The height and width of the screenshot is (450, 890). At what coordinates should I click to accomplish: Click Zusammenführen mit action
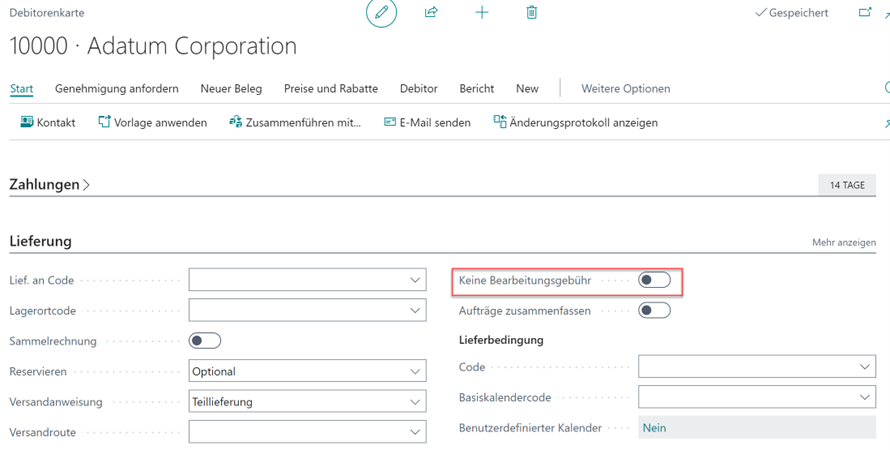pyautogui.click(x=295, y=122)
